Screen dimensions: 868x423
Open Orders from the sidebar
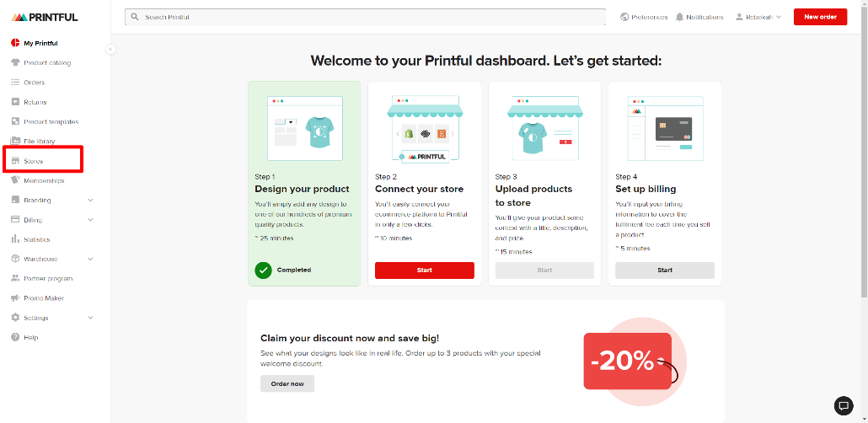(34, 83)
